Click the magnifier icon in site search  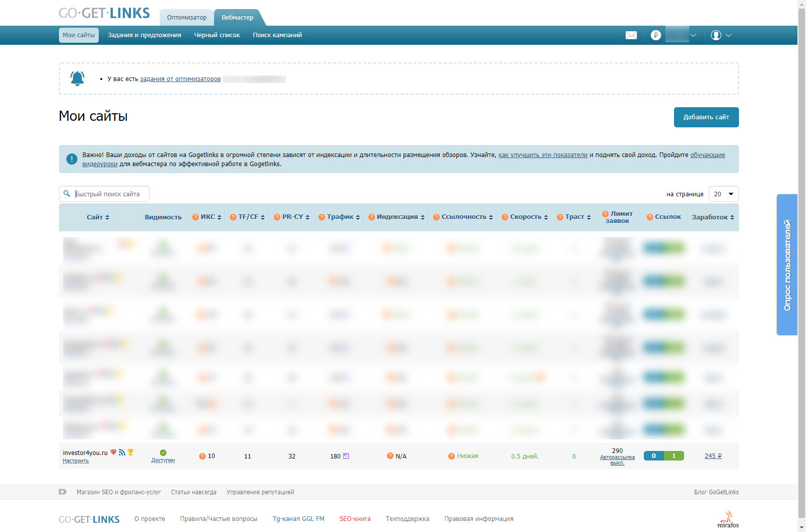66,194
